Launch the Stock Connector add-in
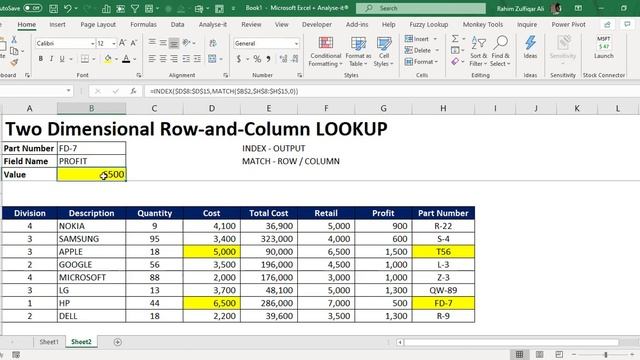Image resolution: width=640 pixels, height=360 pixels. click(x=604, y=47)
